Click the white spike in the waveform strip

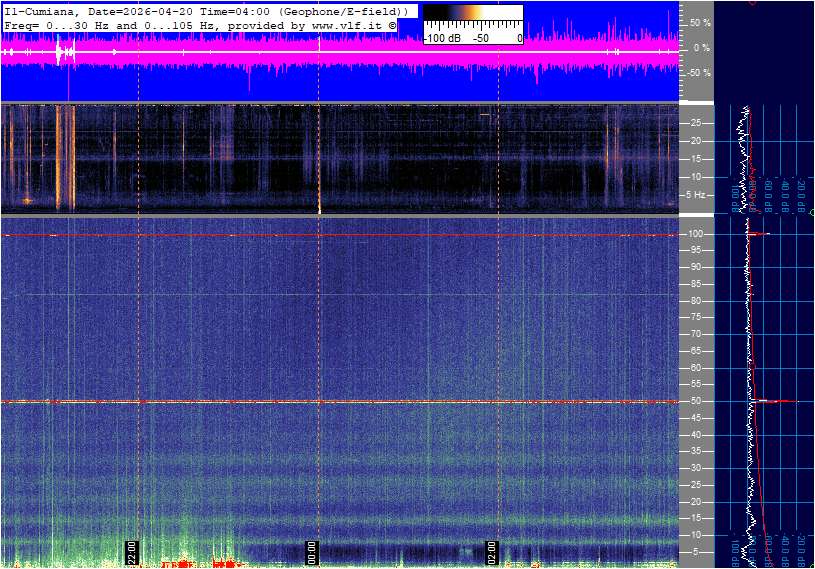pos(62,52)
